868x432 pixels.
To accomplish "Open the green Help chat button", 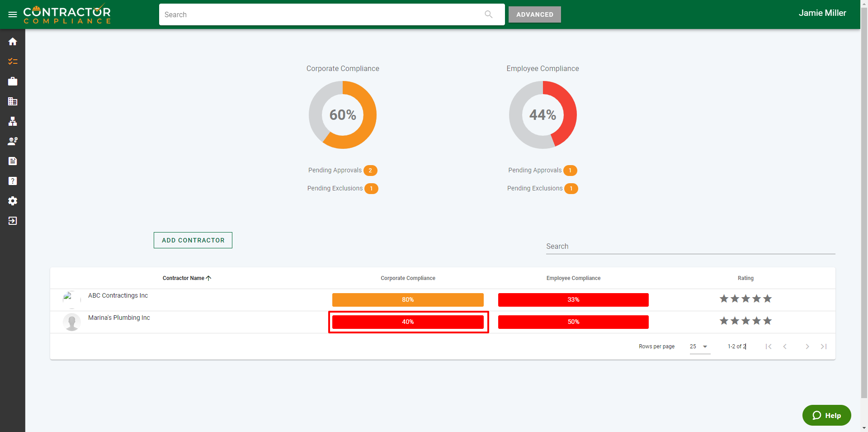I will pos(826,415).
